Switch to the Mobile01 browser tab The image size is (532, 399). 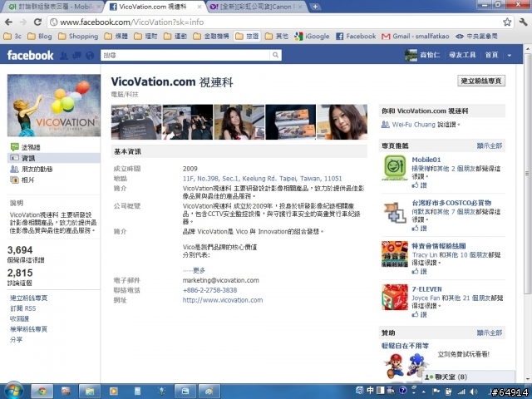[53, 7]
